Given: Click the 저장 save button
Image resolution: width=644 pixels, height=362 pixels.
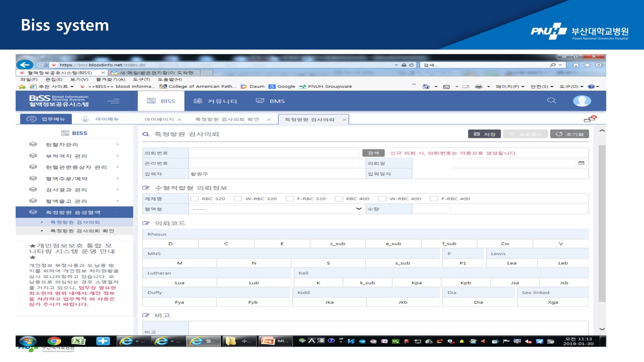Looking at the screenshot, I should 484,134.
